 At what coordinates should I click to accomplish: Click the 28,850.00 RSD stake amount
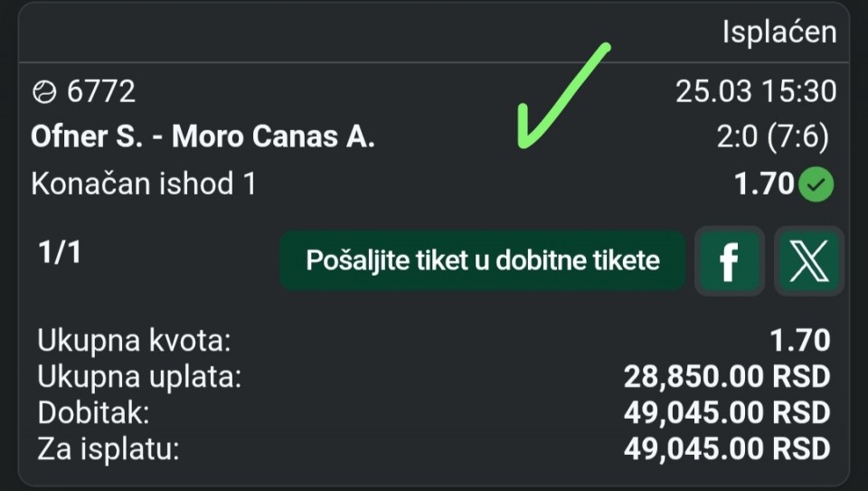726,376
